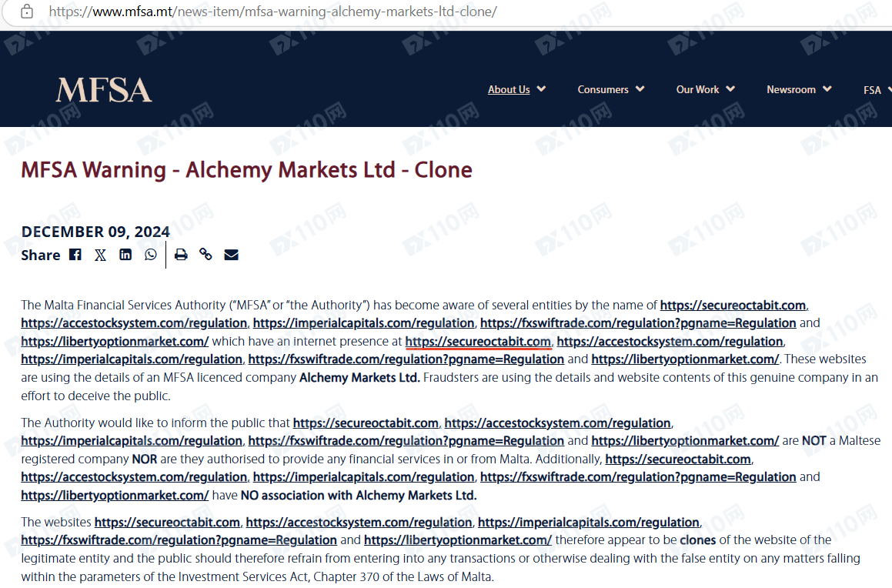Share on X (Twitter) icon
Image resolution: width=892 pixels, height=588 pixels.
pos(100,255)
